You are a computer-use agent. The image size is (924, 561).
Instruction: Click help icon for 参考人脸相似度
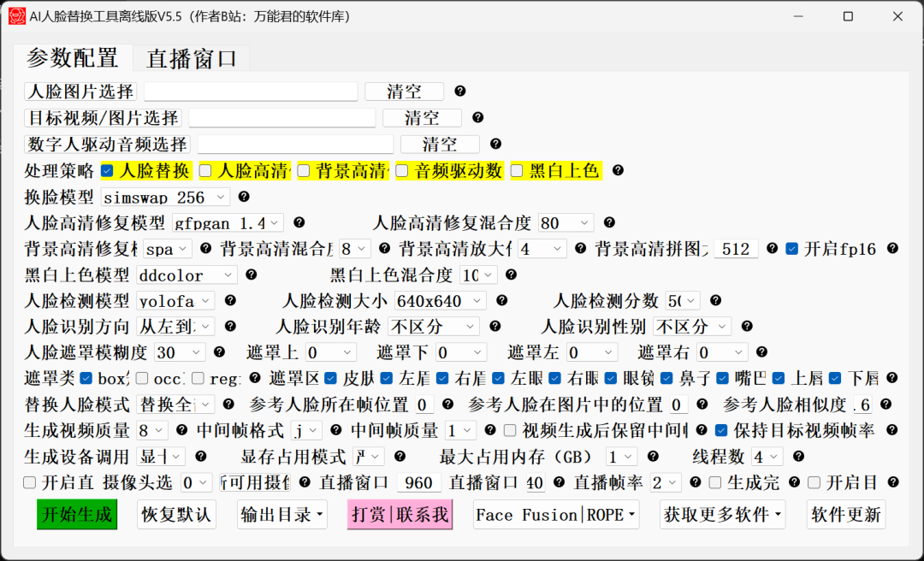(x=885, y=404)
